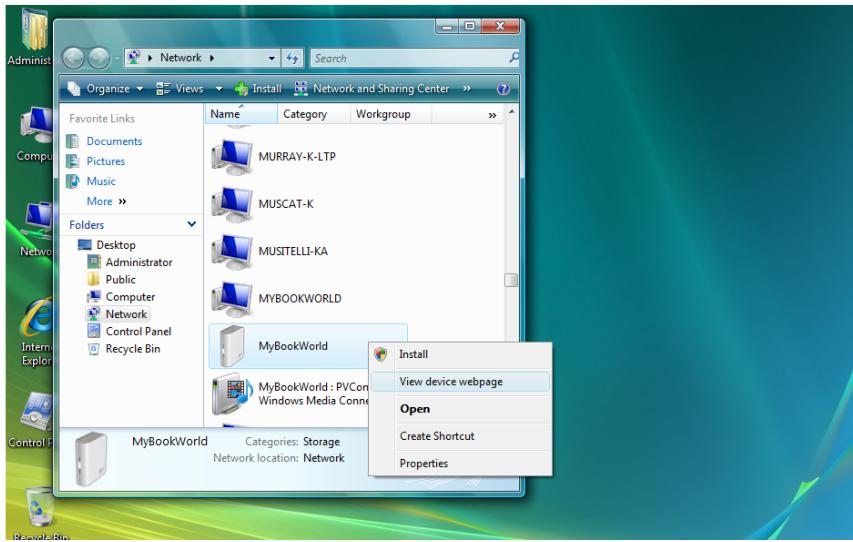Sort by the Category column header
This screenshot has height=542, width=853.
tap(314, 114)
